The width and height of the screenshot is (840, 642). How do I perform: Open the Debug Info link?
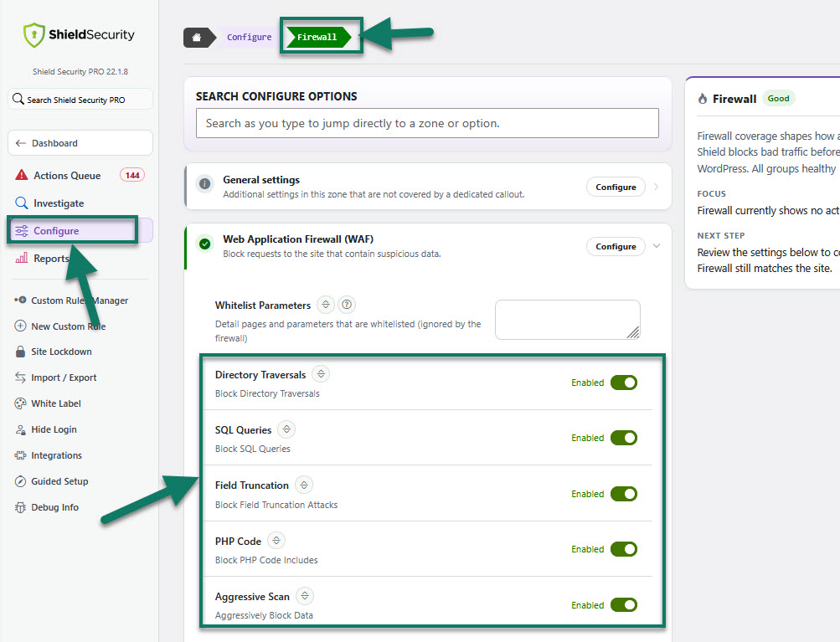(x=54, y=507)
